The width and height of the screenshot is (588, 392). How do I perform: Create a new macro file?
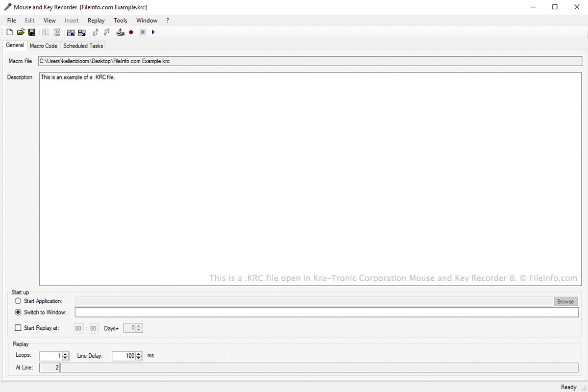point(9,32)
